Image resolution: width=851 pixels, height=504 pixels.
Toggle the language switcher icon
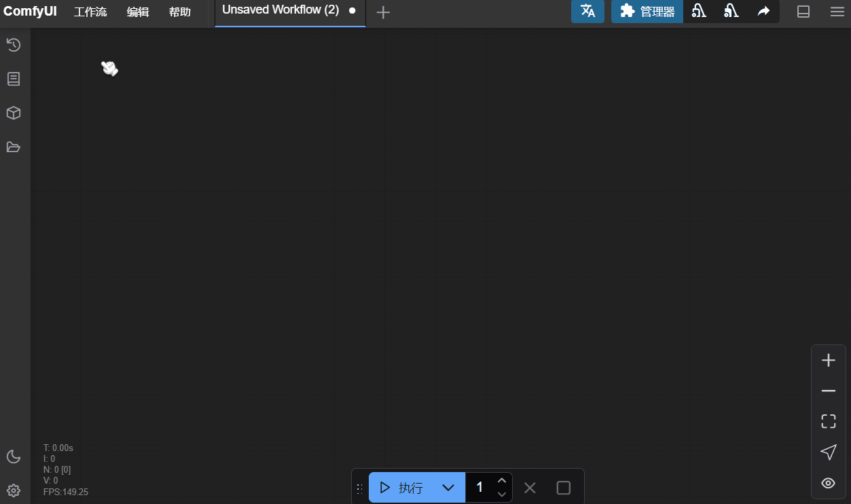tap(587, 12)
